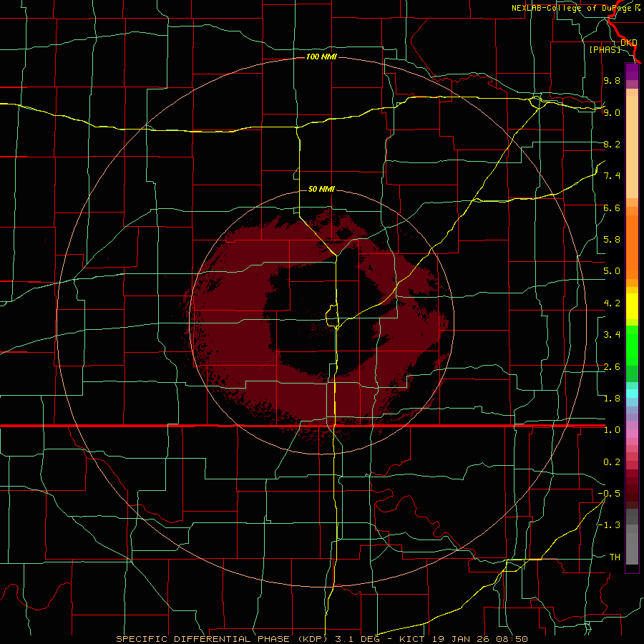Click the "DKD" label near the top right
The image size is (644, 644).
[628, 43]
